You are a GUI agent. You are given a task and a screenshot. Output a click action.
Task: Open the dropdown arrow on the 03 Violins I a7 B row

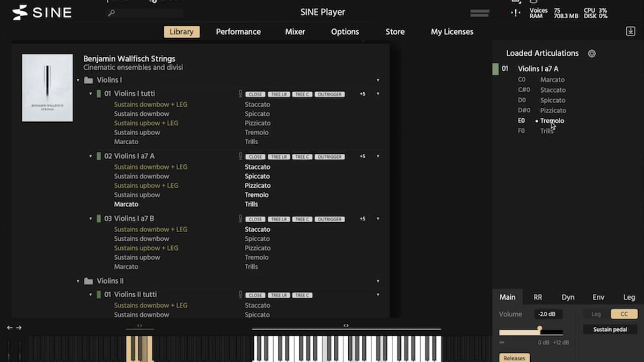378,219
